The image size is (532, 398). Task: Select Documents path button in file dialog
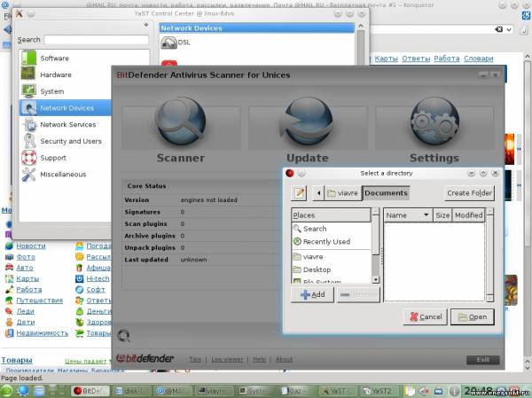pos(386,193)
